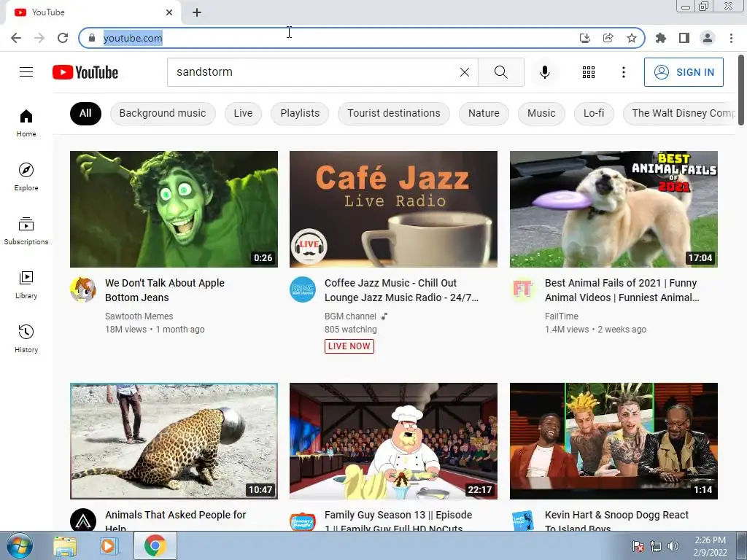Viewport: 747px width, 560px height.
Task: Click the SIGN IN button
Action: 684,72
